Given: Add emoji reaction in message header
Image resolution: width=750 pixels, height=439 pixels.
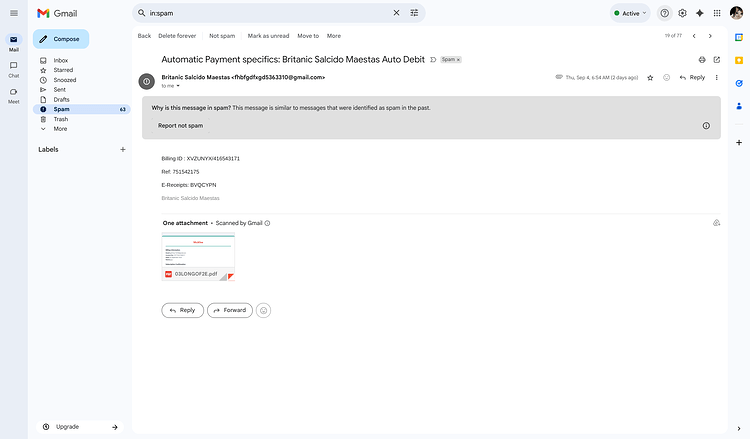Looking at the screenshot, I should [666, 77].
